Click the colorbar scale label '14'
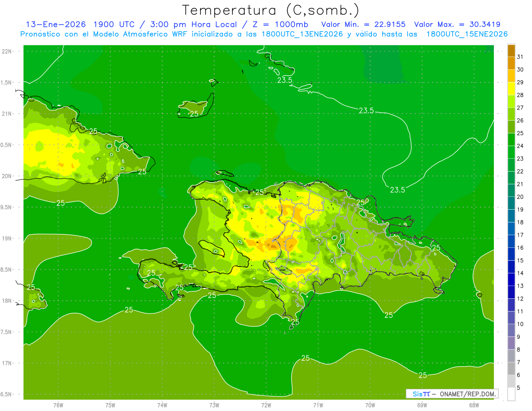Screen dimensions: 532x411 coord(520,273)
